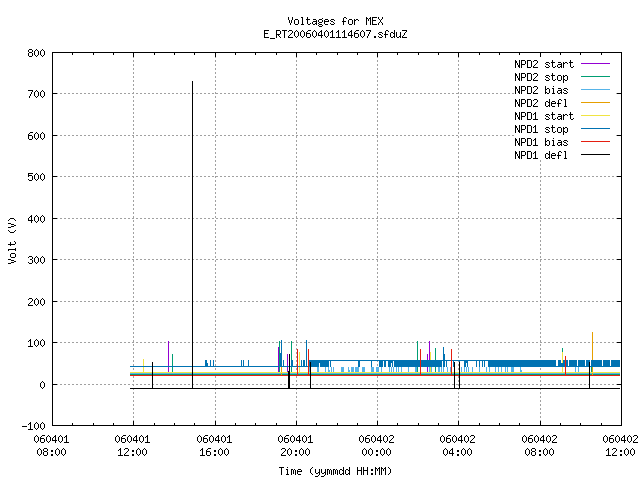This screenshot has width=640, height=480.
Task: Click the 'NPD2 stop' legend label
Action: pyautogui.click(x=541, y=77)
